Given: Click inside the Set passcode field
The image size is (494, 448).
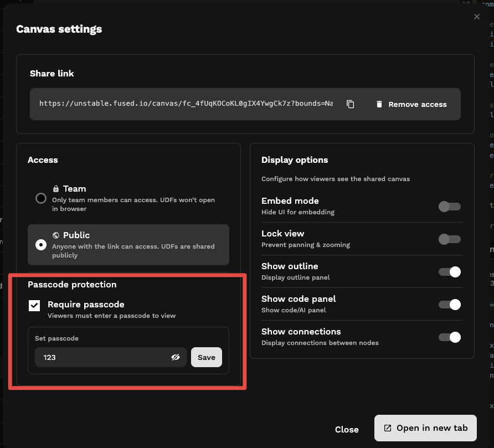Looking at the screenshot, I should click(x=100, y=357).
